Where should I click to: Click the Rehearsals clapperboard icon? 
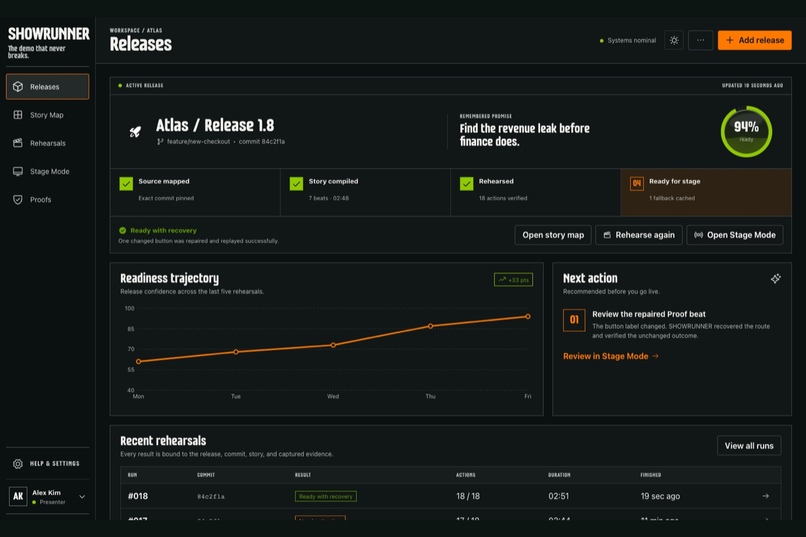point(18,143)
